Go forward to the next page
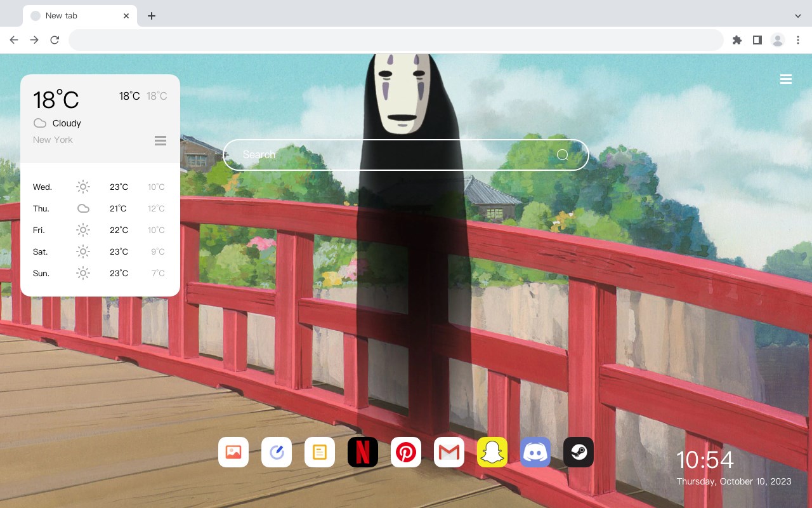This screenshot has width=812, height=508. coord(34,40)
